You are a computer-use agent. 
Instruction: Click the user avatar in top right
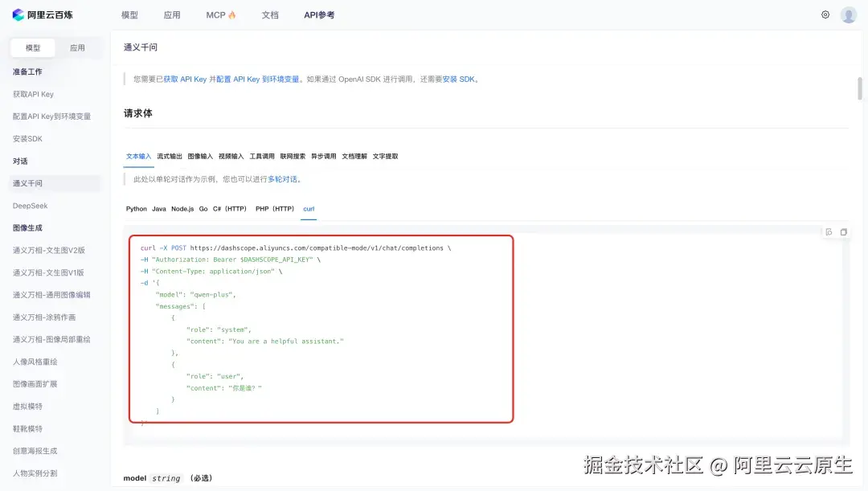[x=849, y=14]
